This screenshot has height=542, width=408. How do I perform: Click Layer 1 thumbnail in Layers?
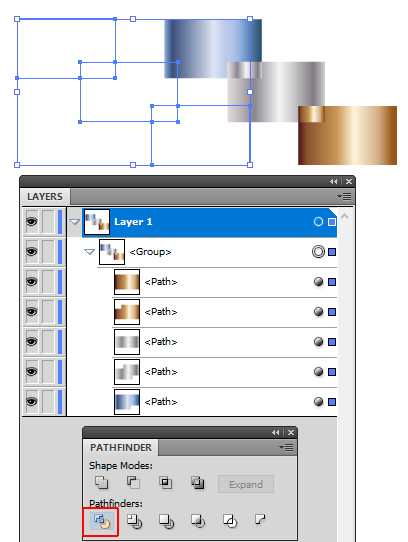click(x=97, y=222)
